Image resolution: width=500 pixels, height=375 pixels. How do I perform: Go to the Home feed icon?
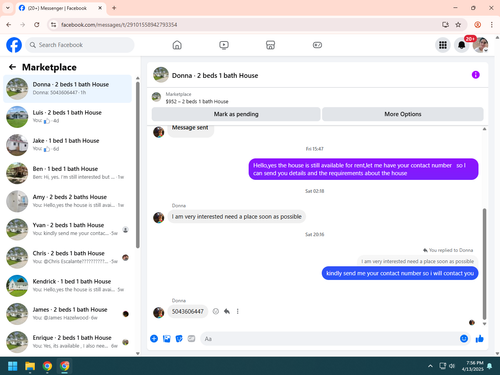177,45
